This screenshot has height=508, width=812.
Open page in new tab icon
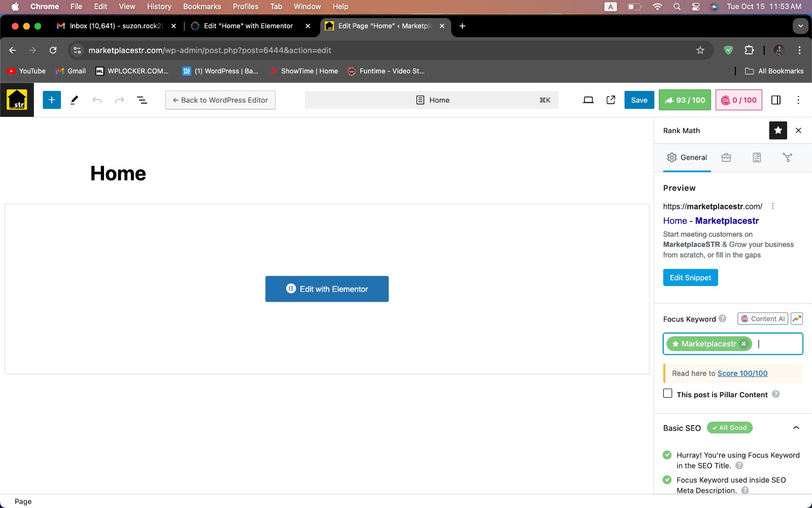611,100
